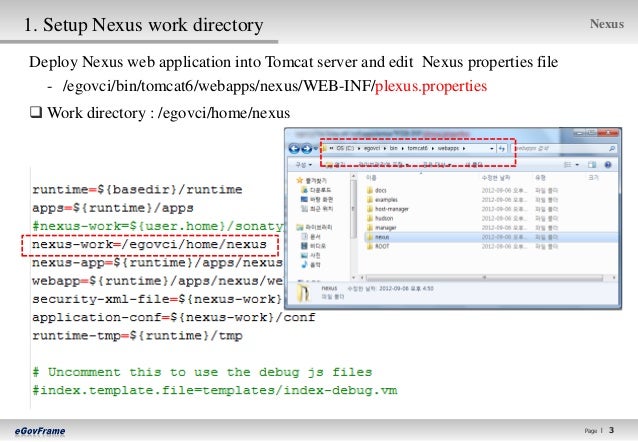This screenshot has width=638, height=442.
Task: Click the OS (C:) breadcrumb segment
Action: (345, 148)
